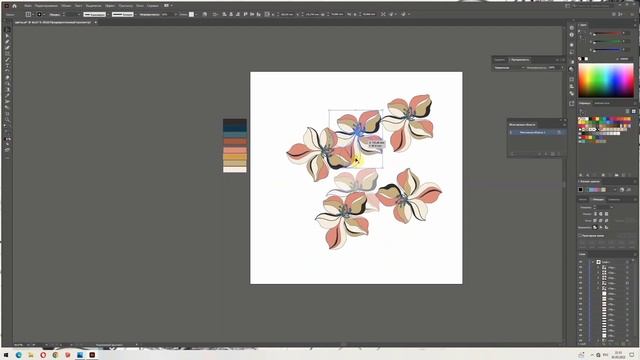This screenshot has width=640, height=360.
Task: Click the white swatch under the Color sliders
Action: click(x=587, y=59)
